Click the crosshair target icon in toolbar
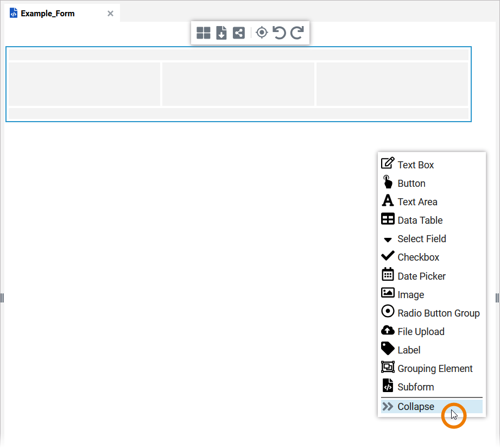The height and width of the screenshot is (448, 500). [262, 33]
